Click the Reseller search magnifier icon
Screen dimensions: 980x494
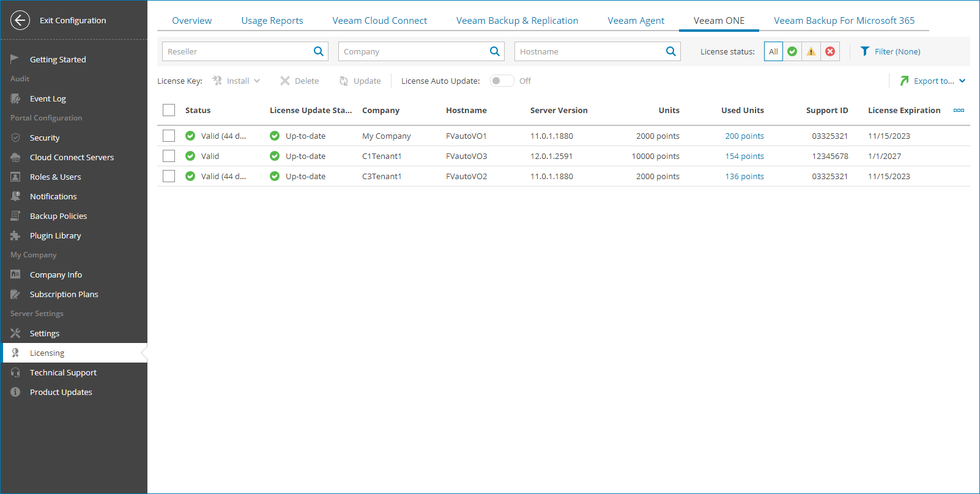click(318, 51)
